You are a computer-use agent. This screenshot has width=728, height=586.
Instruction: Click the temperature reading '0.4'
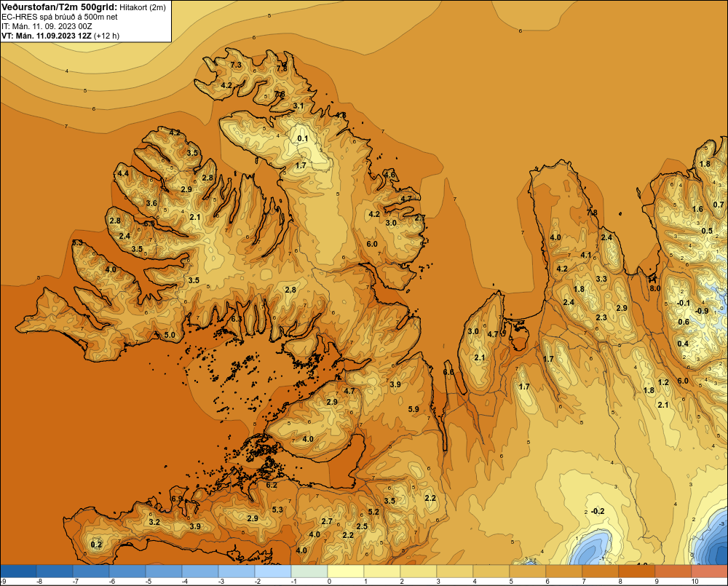(683, 344)
